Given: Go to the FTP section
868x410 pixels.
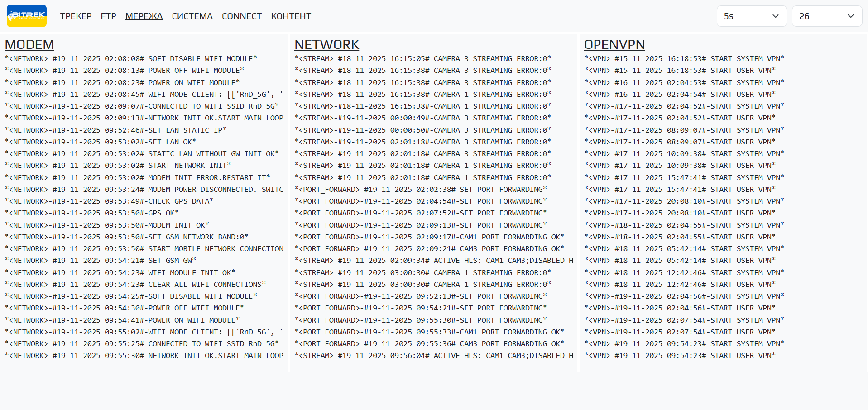Looking at the screenshot, I should point(109,16).
